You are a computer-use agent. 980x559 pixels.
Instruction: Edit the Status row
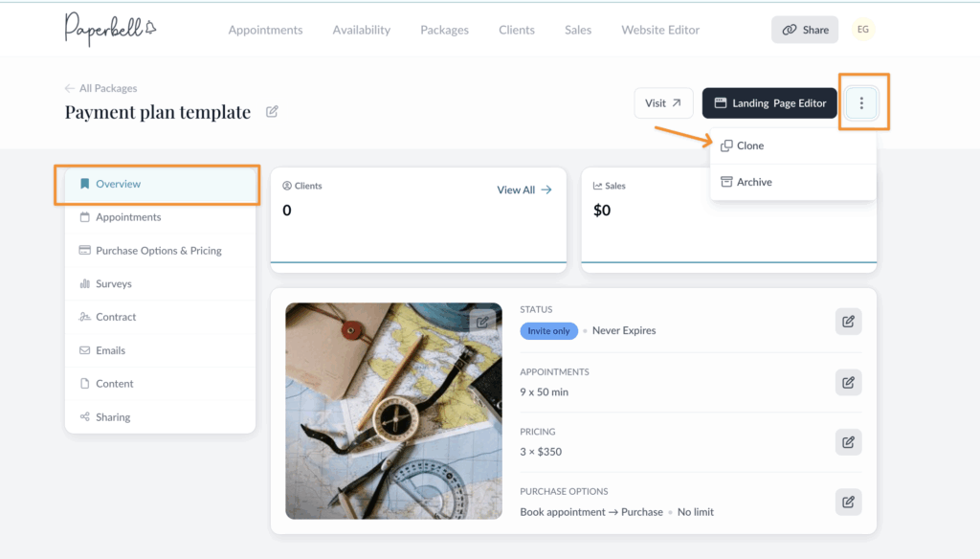point(848,322)
